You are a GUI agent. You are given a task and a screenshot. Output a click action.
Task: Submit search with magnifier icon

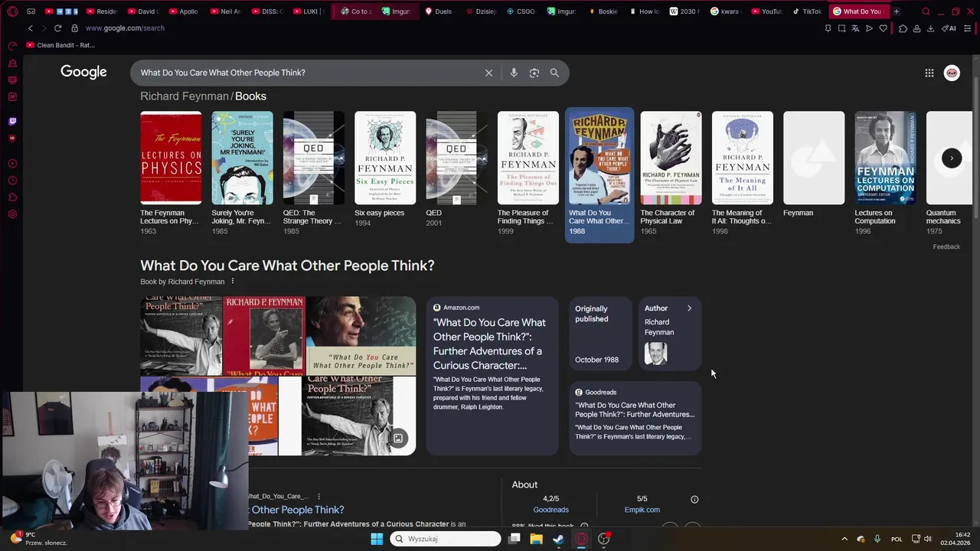554,73
